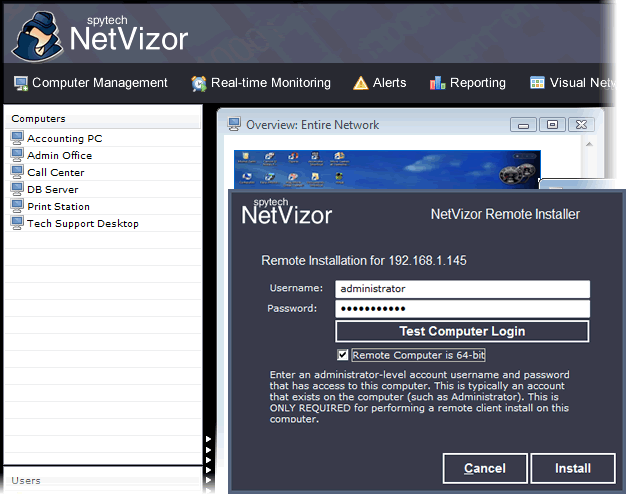
Task: Click the Alerts warning triangle icon
Action: (x=360, y=83)
